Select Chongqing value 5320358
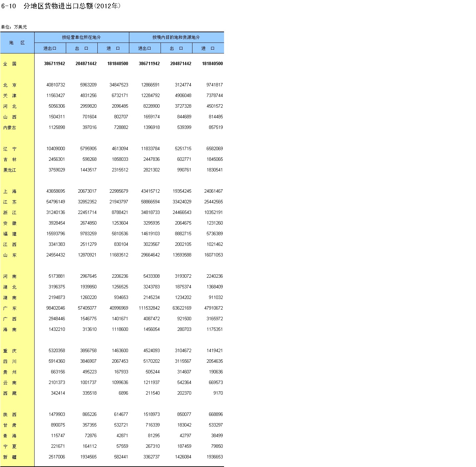Screen dimensions: 476x467 pos(57,350)
